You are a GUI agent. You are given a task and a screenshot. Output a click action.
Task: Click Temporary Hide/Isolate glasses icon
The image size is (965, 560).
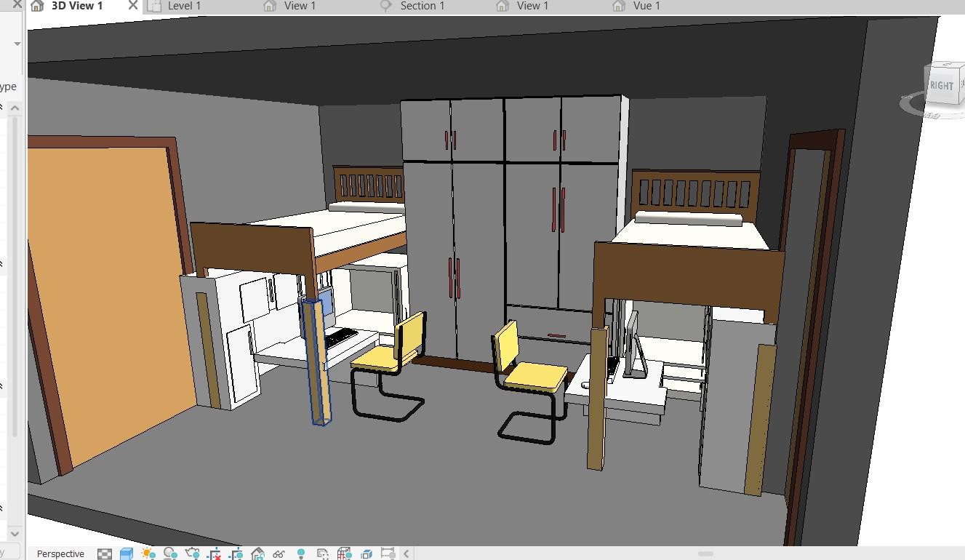coord(279,554)
